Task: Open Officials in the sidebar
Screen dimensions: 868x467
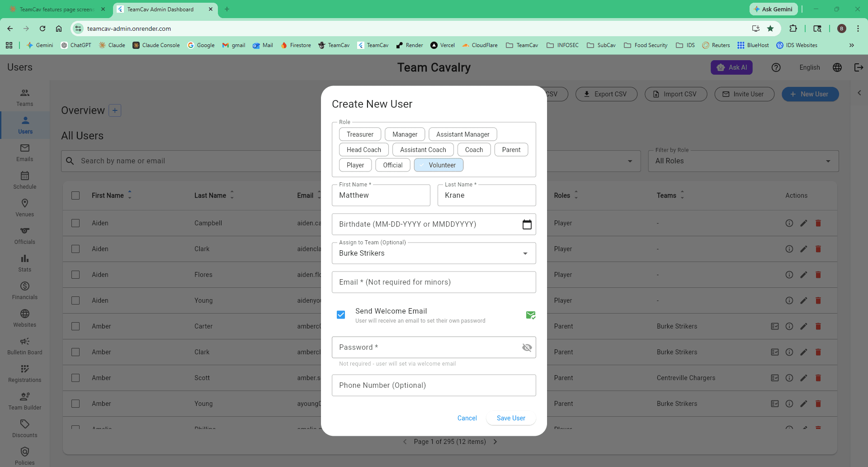Action: pyautogui.click(x=25, y=236)
